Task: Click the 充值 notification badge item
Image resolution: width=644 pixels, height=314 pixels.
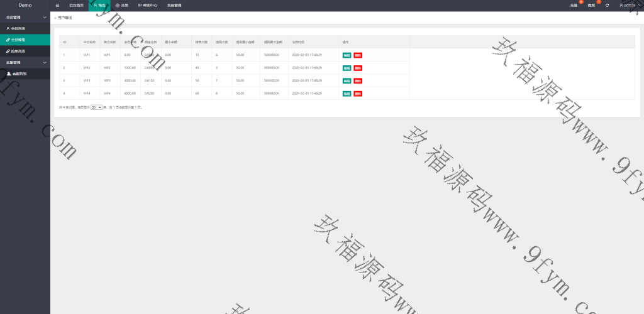Action: (x=574, y=5)
